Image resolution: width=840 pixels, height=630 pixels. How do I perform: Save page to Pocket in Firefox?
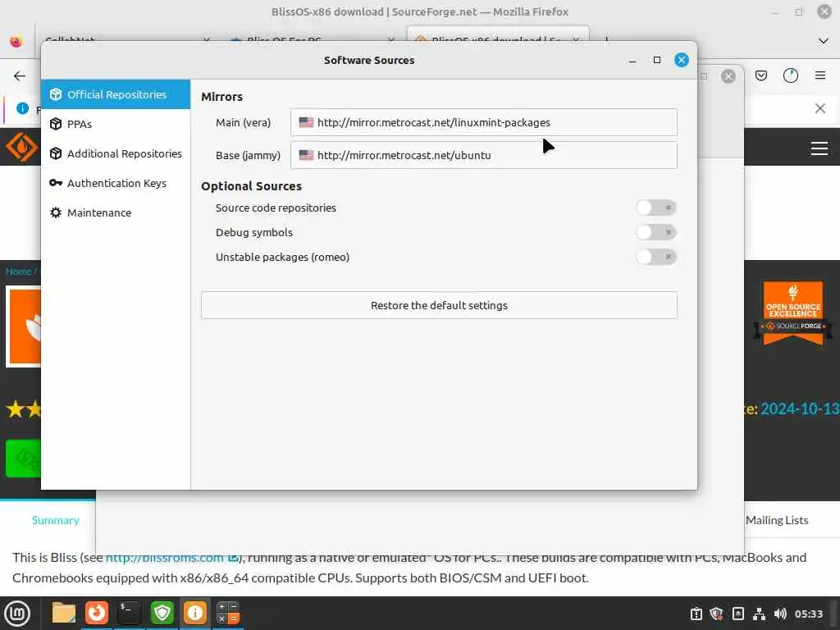[x=761, y=75]
